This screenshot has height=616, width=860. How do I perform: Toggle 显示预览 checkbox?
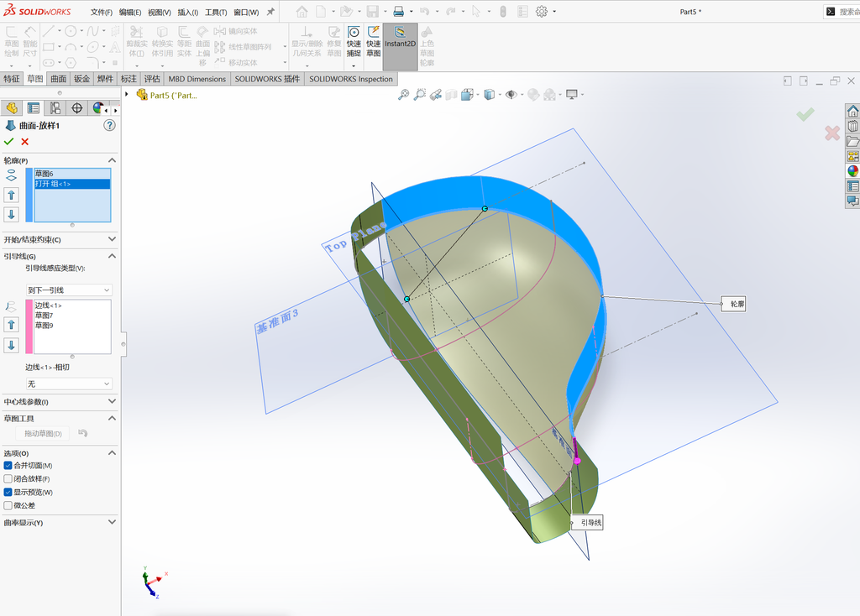[8, 492]
